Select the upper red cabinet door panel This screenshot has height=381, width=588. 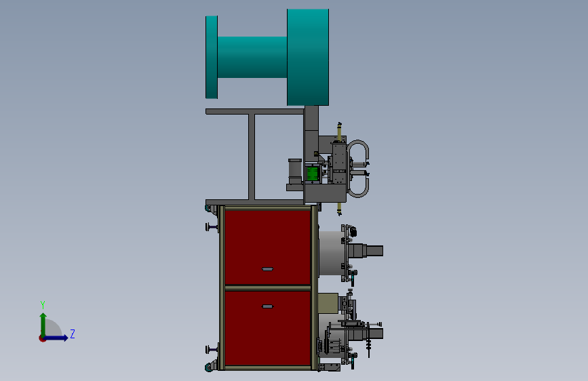pos(267,247)
